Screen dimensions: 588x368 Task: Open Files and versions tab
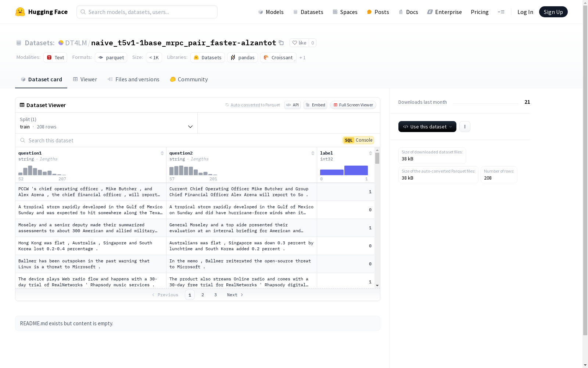point(133,79)
